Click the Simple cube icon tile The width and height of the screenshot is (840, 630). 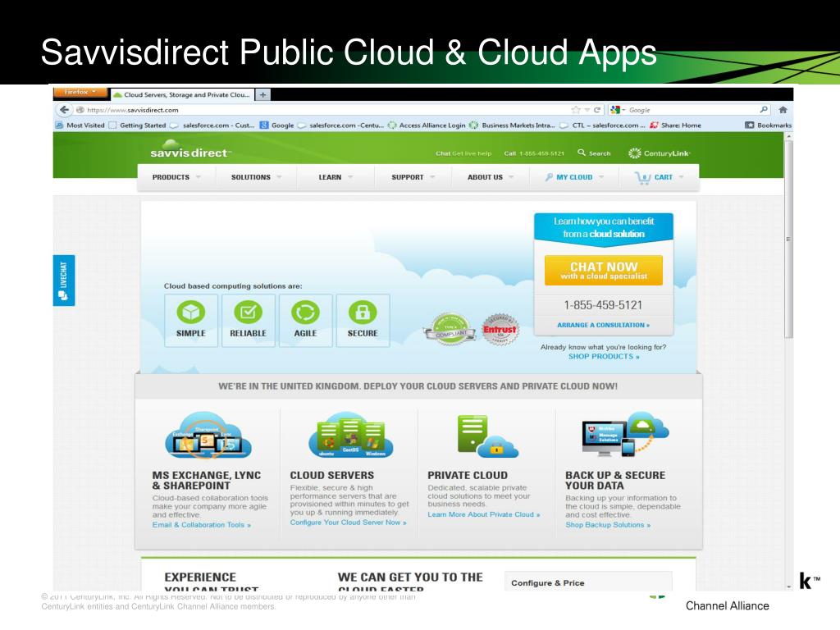[190, 321]
